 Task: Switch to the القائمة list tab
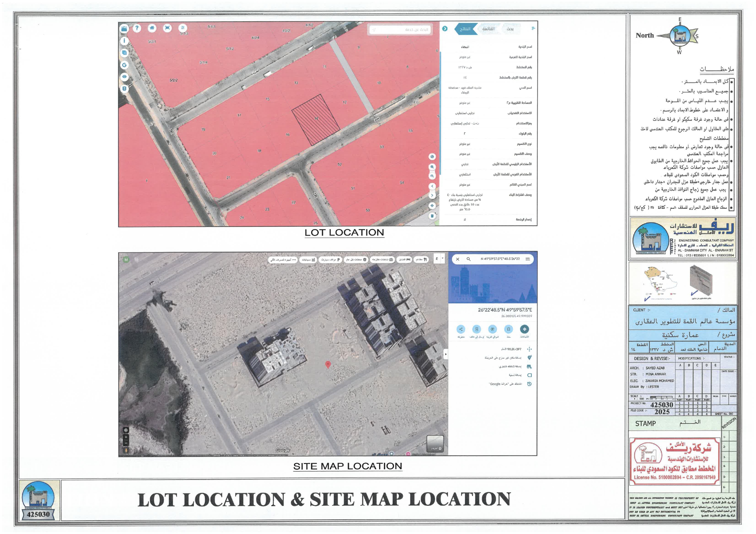click(x=489, y=29)
